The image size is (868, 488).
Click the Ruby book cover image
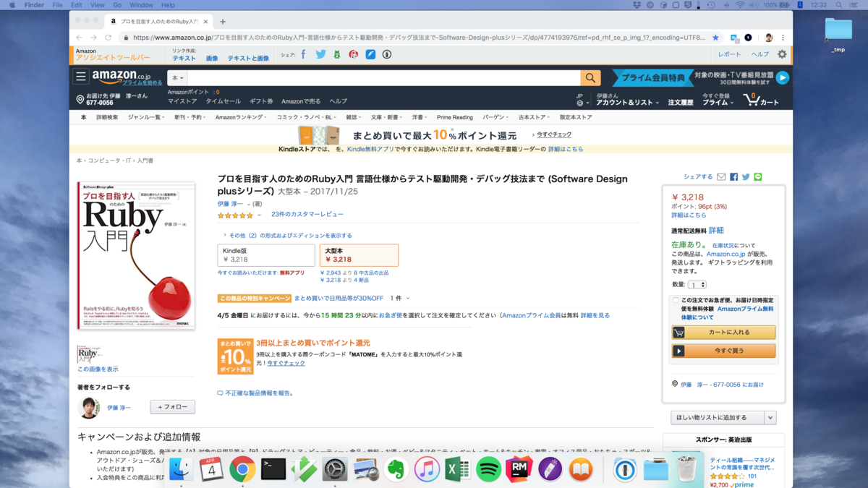click(x=137, y=255)
